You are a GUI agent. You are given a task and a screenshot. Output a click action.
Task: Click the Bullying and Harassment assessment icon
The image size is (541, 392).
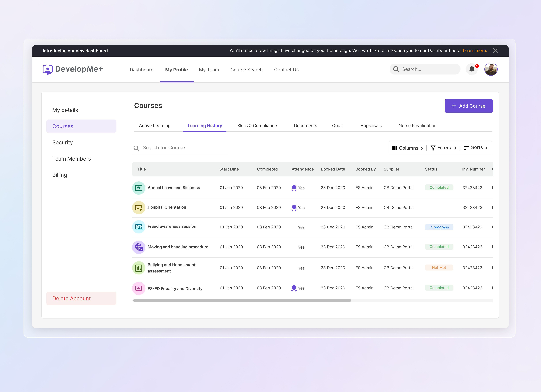[139, 268]
